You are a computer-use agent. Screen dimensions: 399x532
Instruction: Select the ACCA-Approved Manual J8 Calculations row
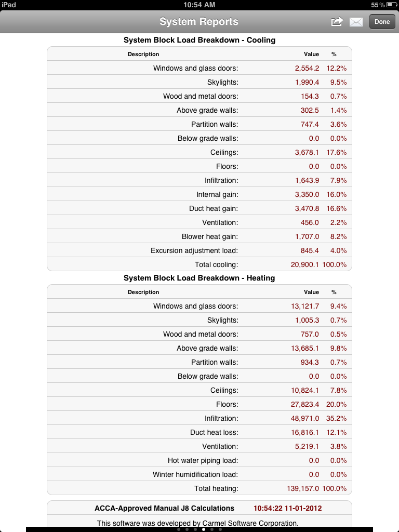(x=199, y=508)
